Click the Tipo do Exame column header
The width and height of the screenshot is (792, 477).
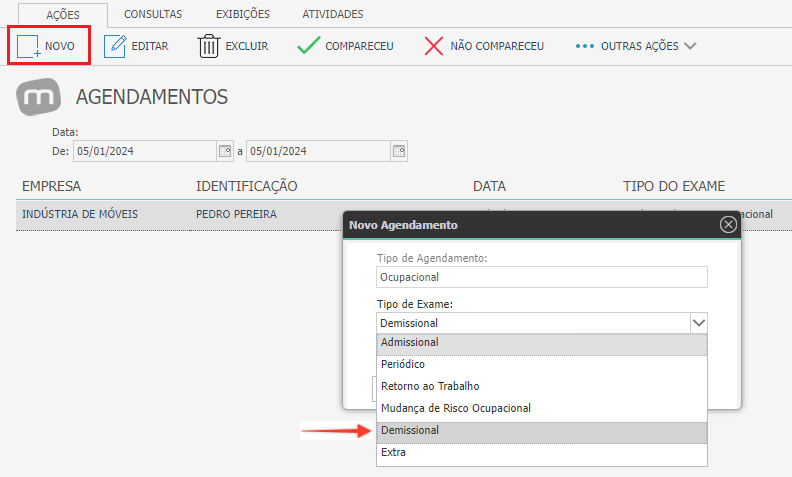(x=674, y=186)
